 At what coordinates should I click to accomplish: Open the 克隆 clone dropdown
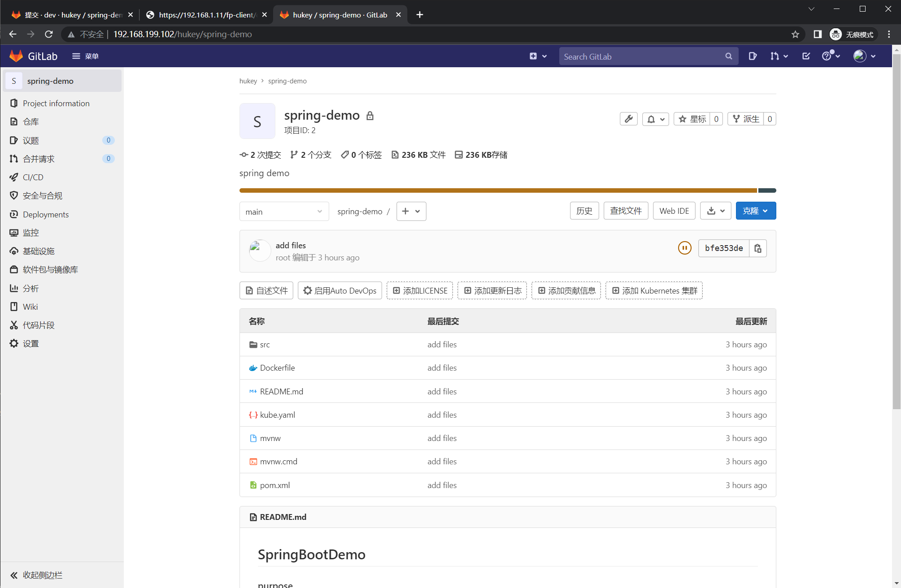point(756,211)
